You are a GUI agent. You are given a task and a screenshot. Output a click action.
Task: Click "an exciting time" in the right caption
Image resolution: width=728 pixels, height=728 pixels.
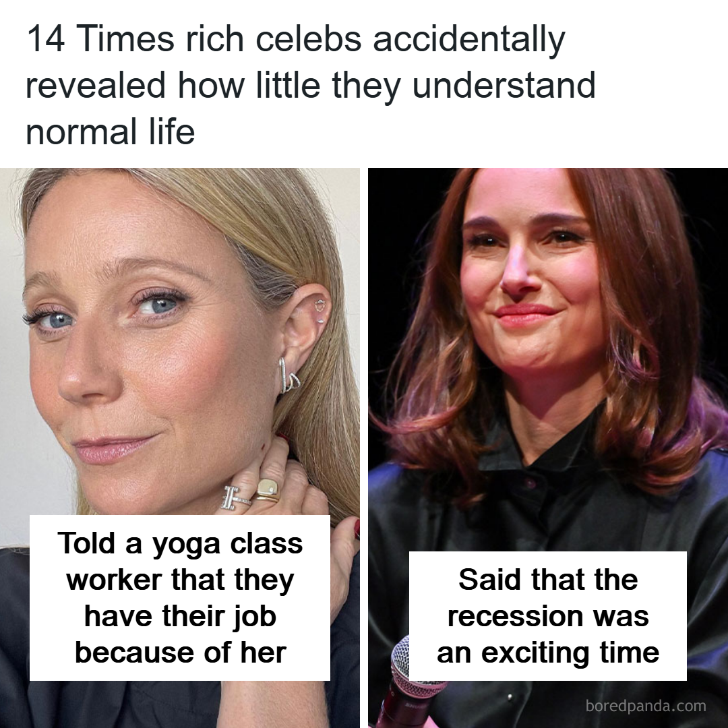[547, 653]
